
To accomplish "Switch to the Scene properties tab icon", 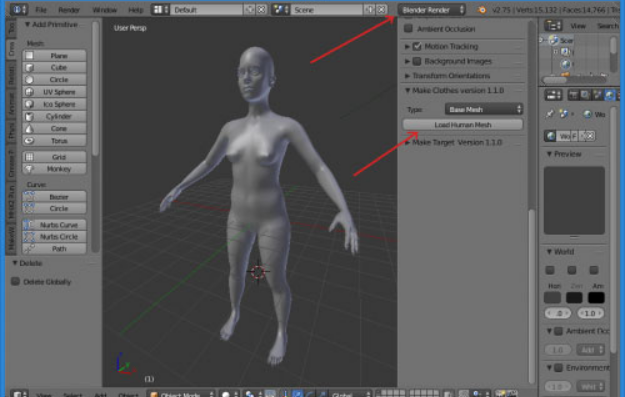I will pos(597,95).
